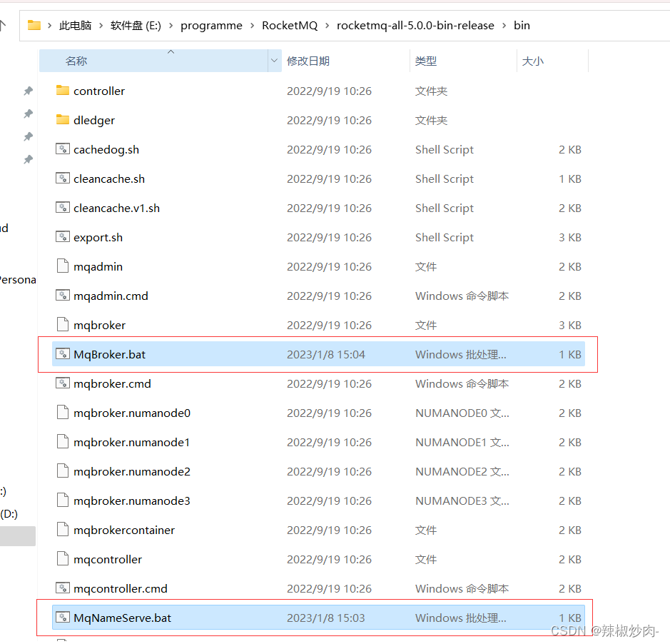Viewport: 670px width, 644px height.
Task: Click the mqadmin blank file icon
Action: [x=63, y=266]
